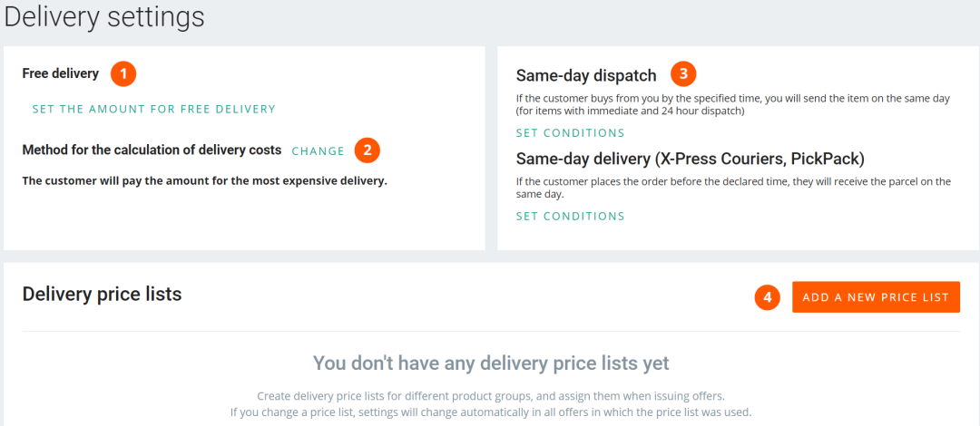Click the no delivery price lists yet message
This screenshot has width=980, height=426.
tap(491, 363)
